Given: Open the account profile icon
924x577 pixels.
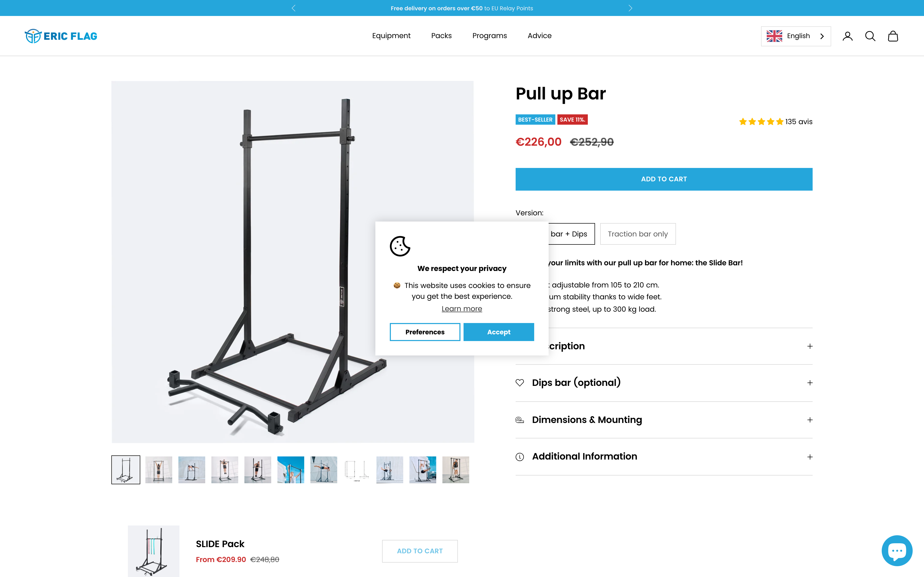Looking at the screenshot, I should (848, 36).
